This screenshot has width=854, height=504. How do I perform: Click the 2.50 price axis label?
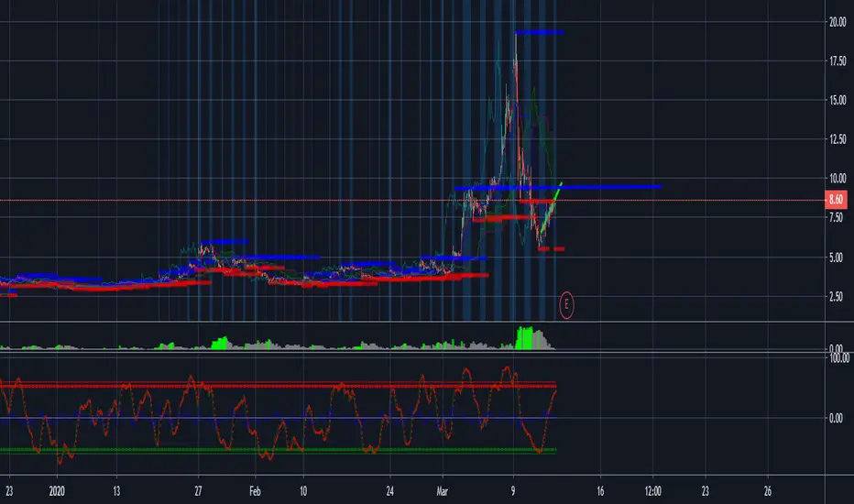836,297
